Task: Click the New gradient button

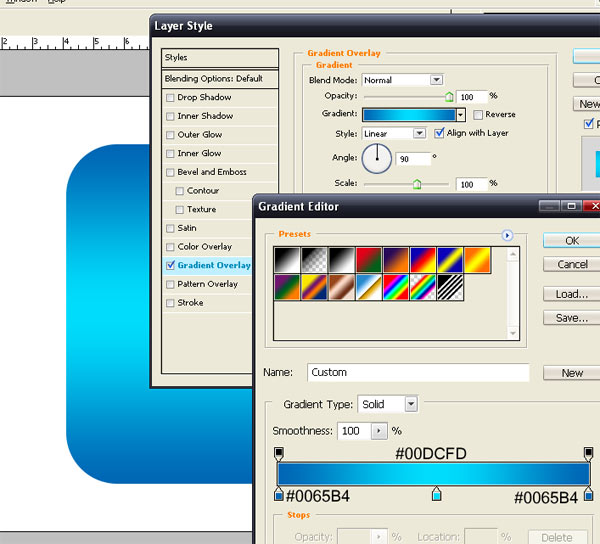Action: point(572,373)
